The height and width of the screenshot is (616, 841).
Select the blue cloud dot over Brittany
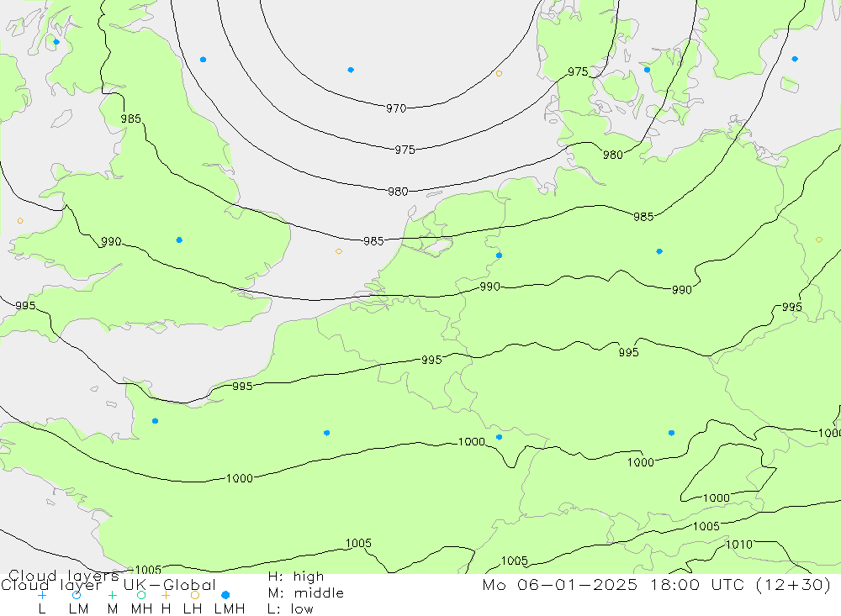(155, 421)
